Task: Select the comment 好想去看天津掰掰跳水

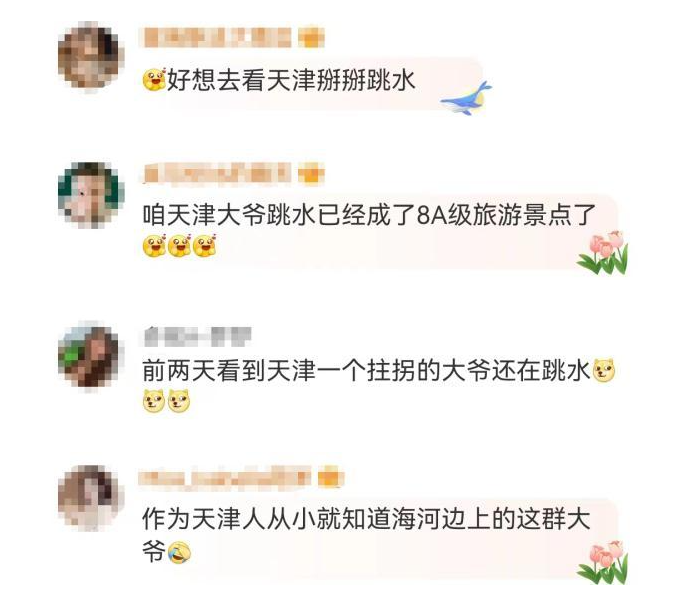Action: click(279, 80)
